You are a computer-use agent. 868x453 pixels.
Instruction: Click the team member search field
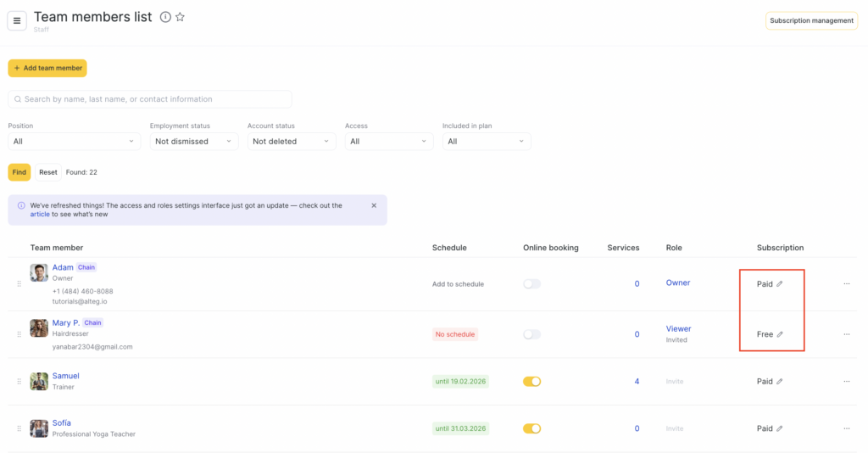point(150,99)
